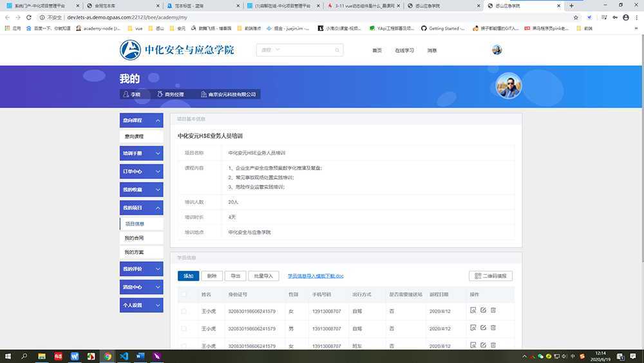644x363 pixels.
Task: Click the browser address bar URL
Action: pyautogui.click(x=127, y=17)
